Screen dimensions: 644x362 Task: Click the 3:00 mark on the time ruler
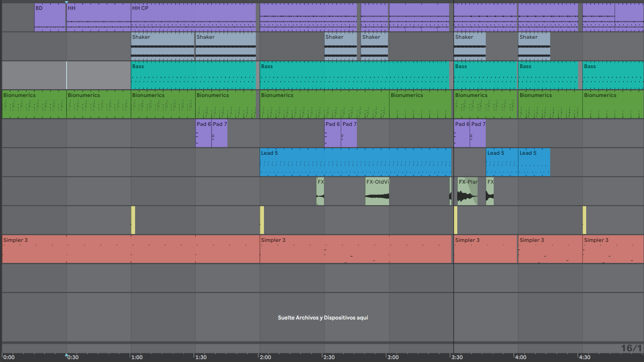pyautogui.click(x=393, y=357)
